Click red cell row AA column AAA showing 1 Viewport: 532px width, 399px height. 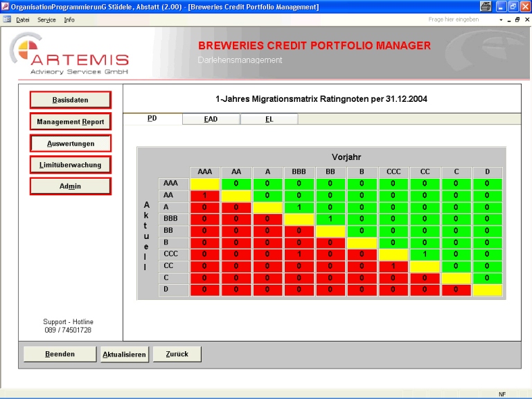204,195
